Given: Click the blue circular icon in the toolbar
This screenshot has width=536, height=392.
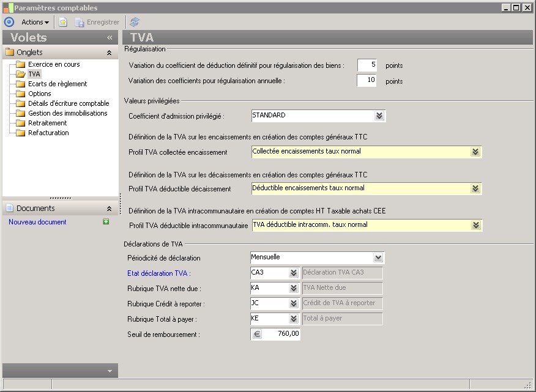Looking at the screenshot, I should 9,22.
